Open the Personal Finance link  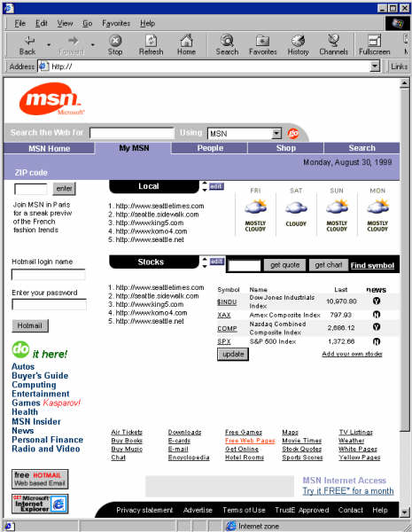(48, 440)
